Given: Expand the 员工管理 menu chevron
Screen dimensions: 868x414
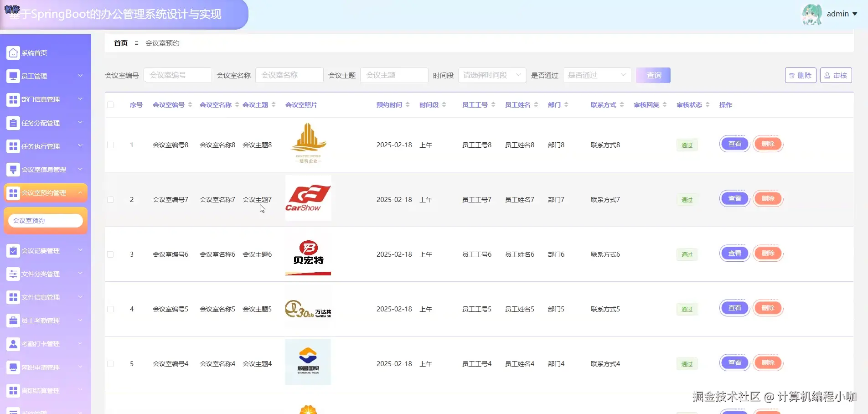Looking at the screenshot, I should (80, 76).
